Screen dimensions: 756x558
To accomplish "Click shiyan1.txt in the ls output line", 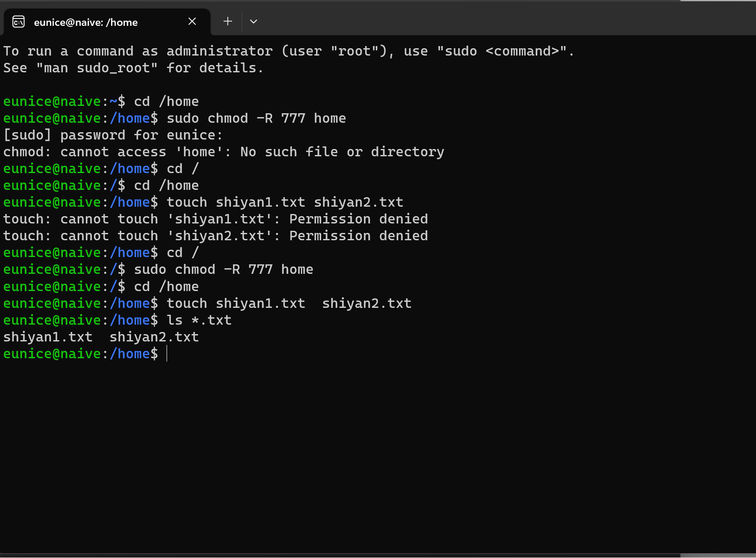I will (x=48, y=337).
